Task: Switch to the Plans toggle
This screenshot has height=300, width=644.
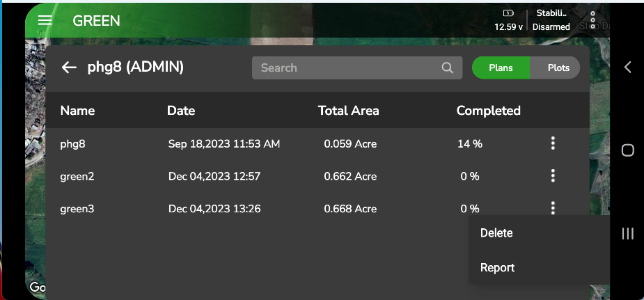Action: pyautogui.click(x=501, y=68)
